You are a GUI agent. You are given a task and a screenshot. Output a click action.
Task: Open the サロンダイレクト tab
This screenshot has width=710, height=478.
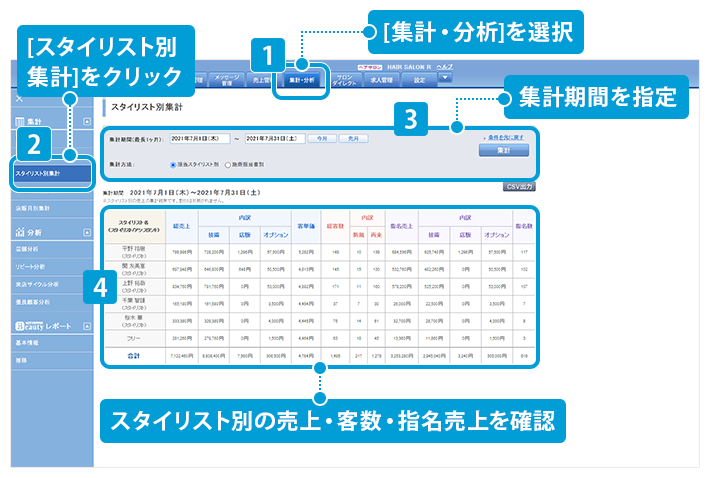coord(343,78)
